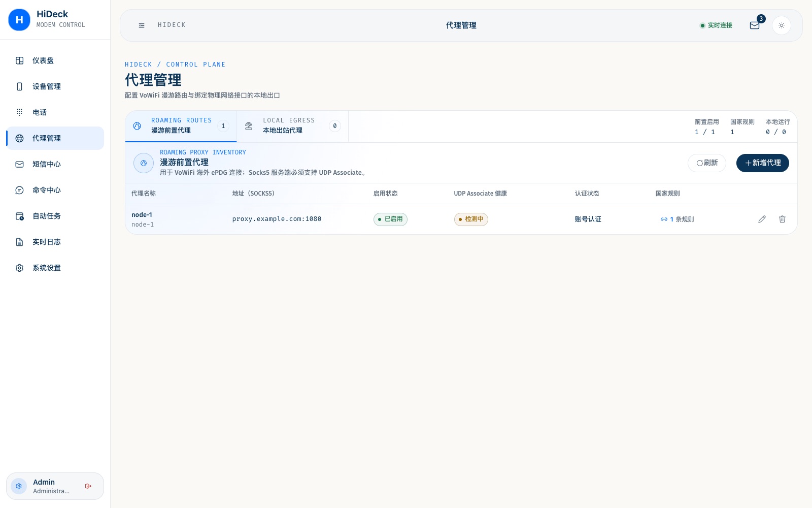
Task: Click the 国家规则 column header
Action: (668, 194)
